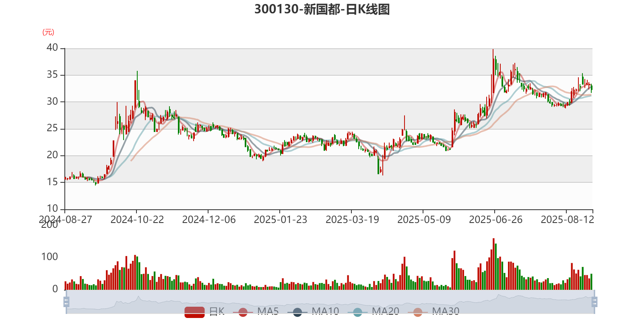Toggle the MA30 legend series

(433, 312)
